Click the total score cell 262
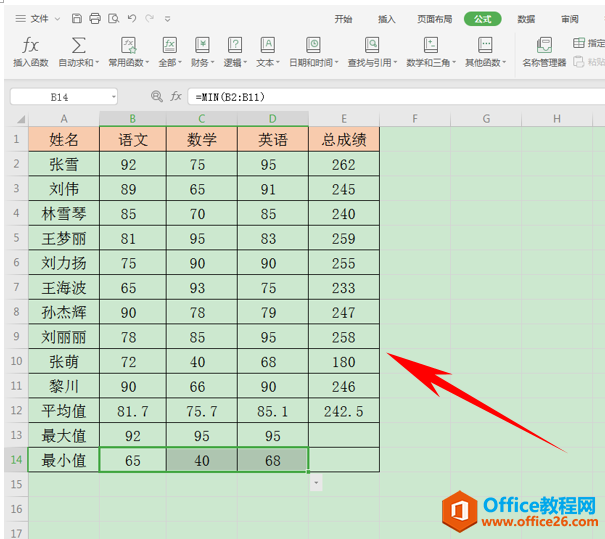The image size is (605, 539). coord(344,164)
